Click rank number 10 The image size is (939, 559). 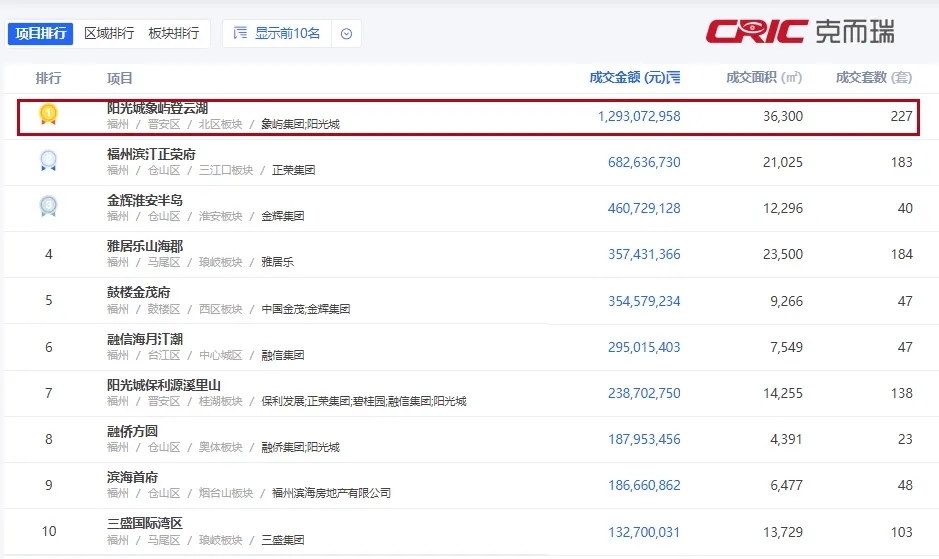point(49,531)
